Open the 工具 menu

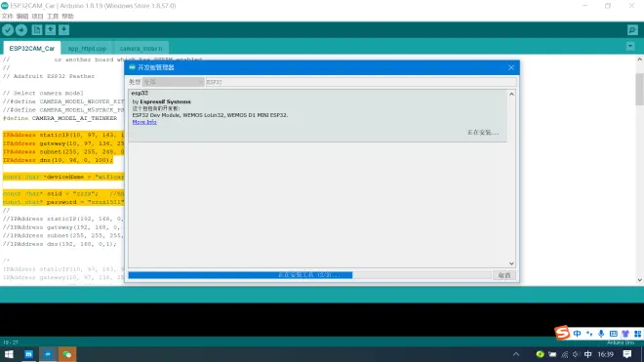[53, 17]
